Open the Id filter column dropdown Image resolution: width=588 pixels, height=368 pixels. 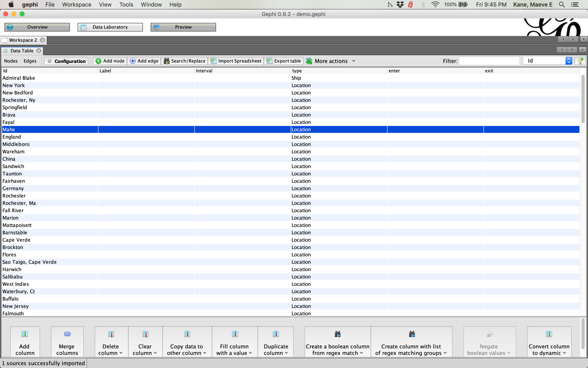click(548, 61)
